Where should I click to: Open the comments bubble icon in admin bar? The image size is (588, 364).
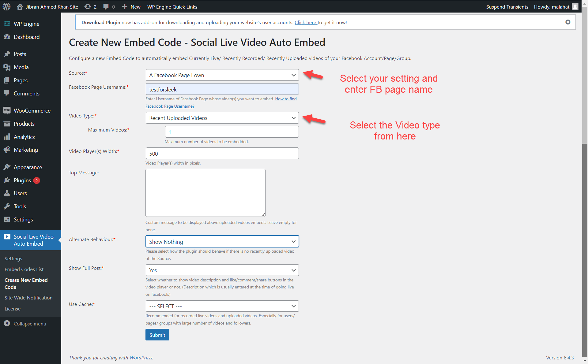[x=106, y=6]
